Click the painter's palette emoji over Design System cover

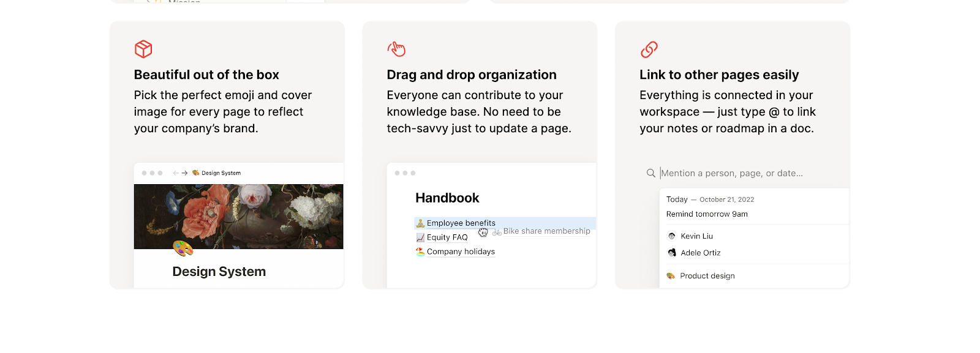pos(183,248)
